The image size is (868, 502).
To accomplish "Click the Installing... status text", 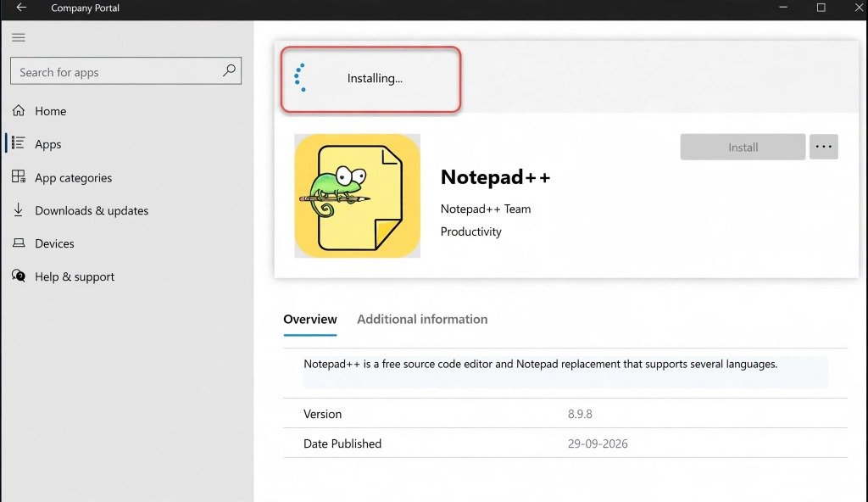I will point(375,78).
